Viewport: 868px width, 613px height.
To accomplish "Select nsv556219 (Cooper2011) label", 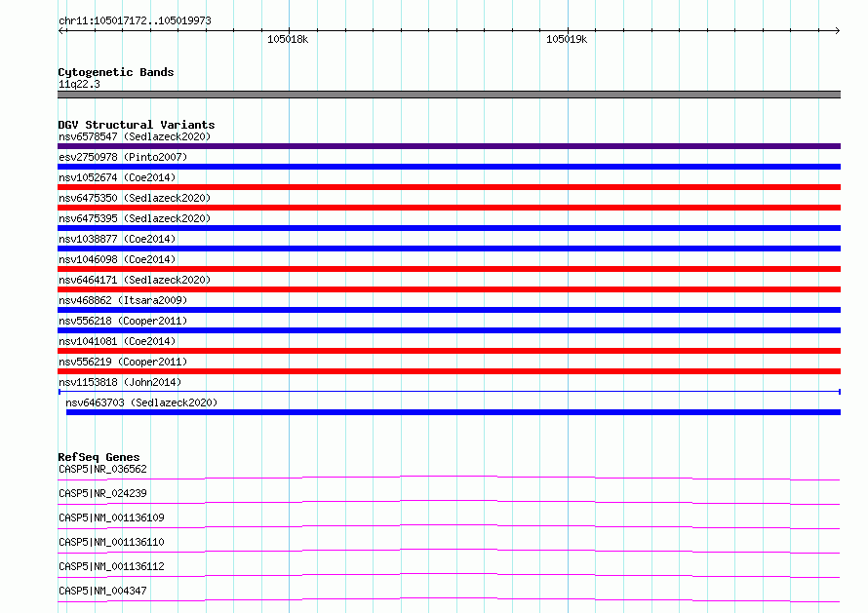I will tap(123, 362).
